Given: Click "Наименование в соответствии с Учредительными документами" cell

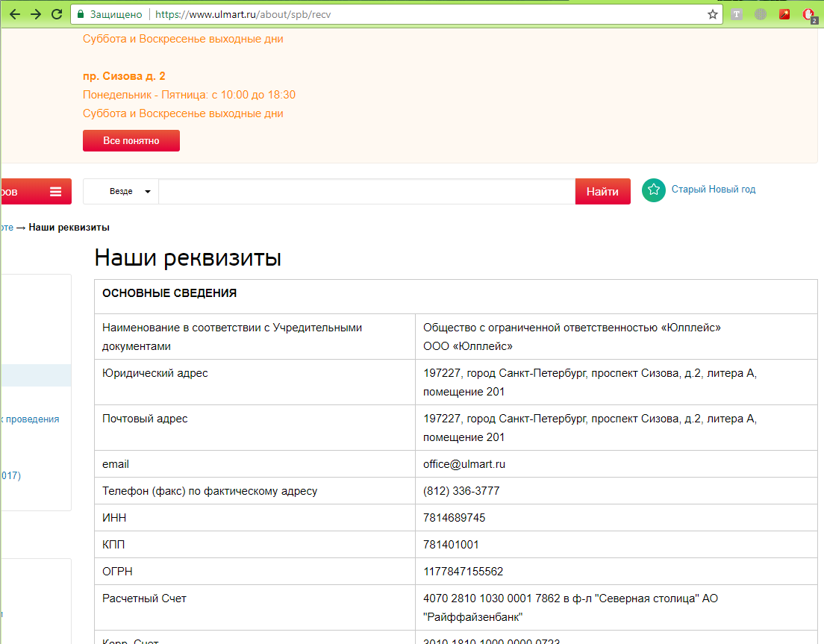Looking at the screenshot, I should (x=255, y=337).
